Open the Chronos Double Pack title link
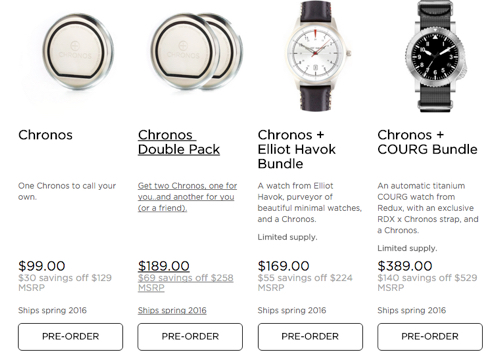Viewport: 498px width, 360px height. pyautogui.click(x=179, y=142)
